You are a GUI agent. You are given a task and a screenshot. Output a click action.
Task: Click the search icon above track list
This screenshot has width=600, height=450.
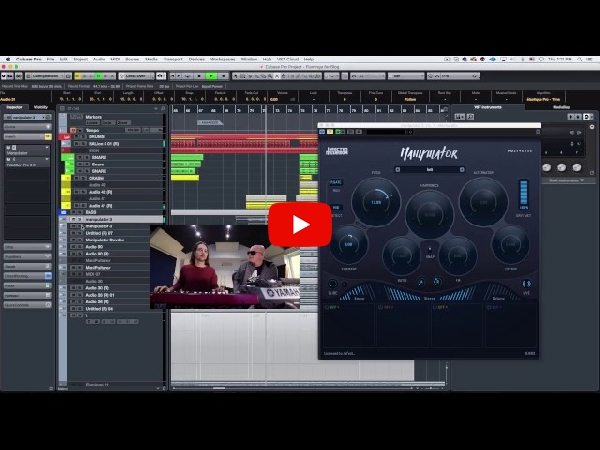coord(163,109)
